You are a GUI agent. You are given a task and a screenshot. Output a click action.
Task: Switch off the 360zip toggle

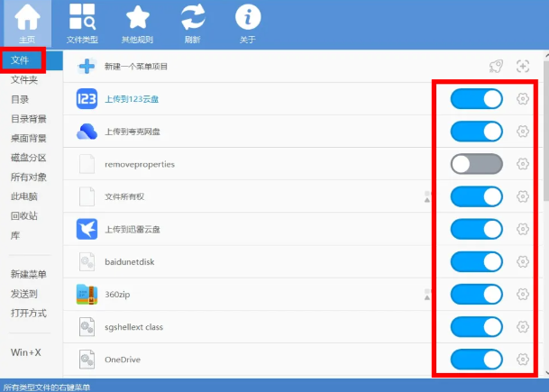tap(476, 294)
